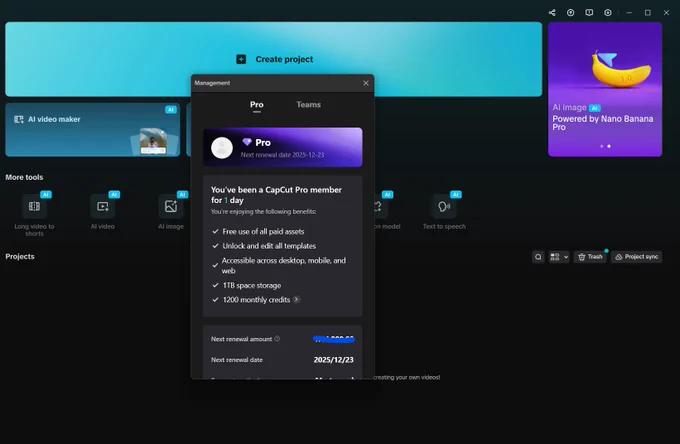Click Project sync button
Screen dimensions: 680x444
point(637,257)
